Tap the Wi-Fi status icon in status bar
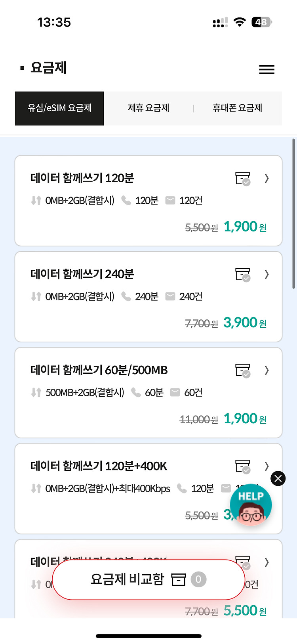 (x=239, y=22)
